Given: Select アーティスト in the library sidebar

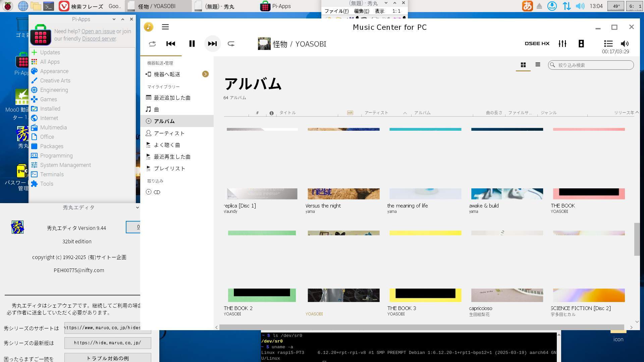Looking at the screenshot, I should tap(169, 133).
